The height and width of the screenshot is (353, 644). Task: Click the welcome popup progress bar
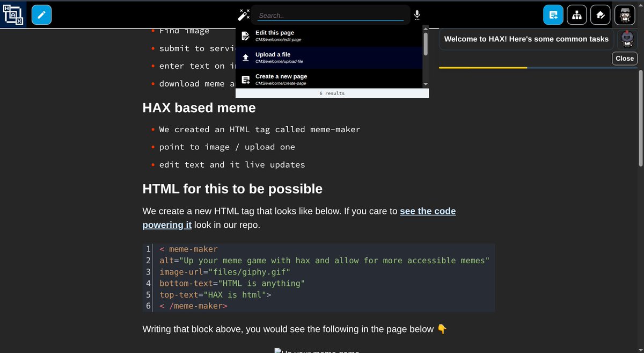(538, 68)
